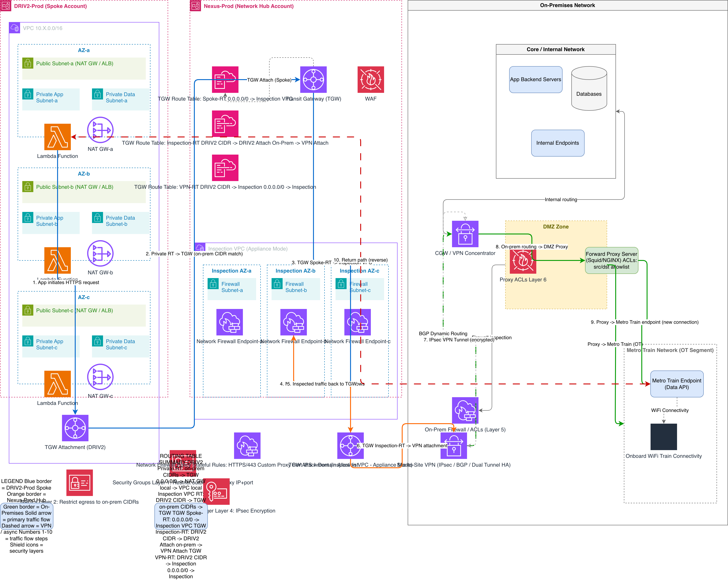The image size is (728, 580).
Task: Click the '2. Private RT -> TGW' label
Action: pyautogui.click(x=194, y=254)
